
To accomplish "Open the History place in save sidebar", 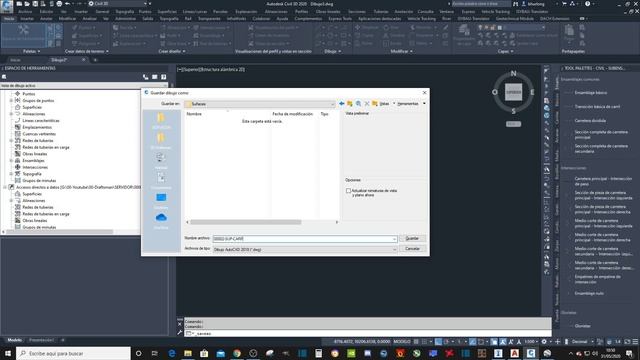I will (x=161, y=160).
